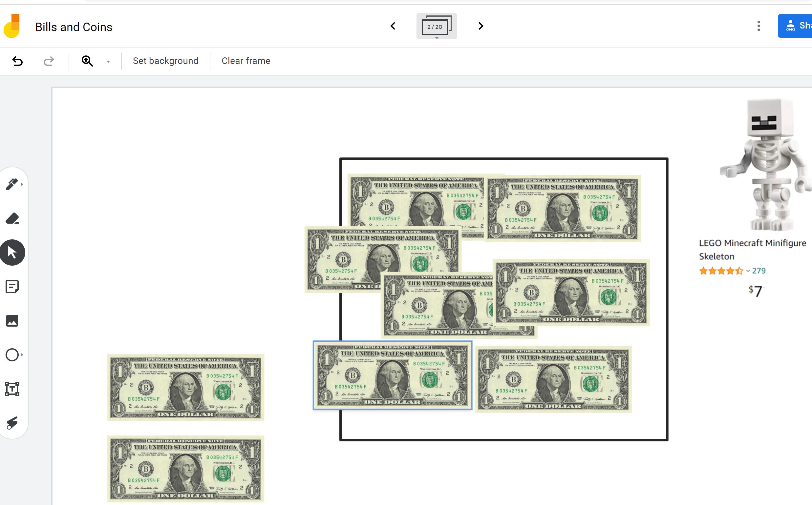
Task: Add a sticky note
Action: click(12, 287)
